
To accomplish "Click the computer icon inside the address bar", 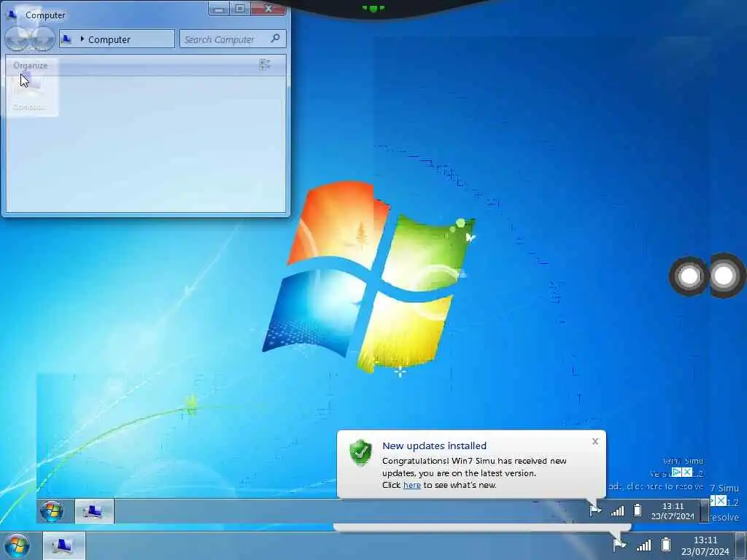I will [66, 39].
